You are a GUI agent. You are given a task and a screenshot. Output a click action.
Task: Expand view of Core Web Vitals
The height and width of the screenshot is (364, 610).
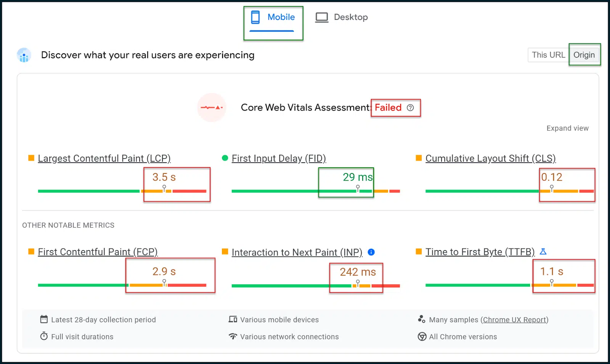coord(567,128)
